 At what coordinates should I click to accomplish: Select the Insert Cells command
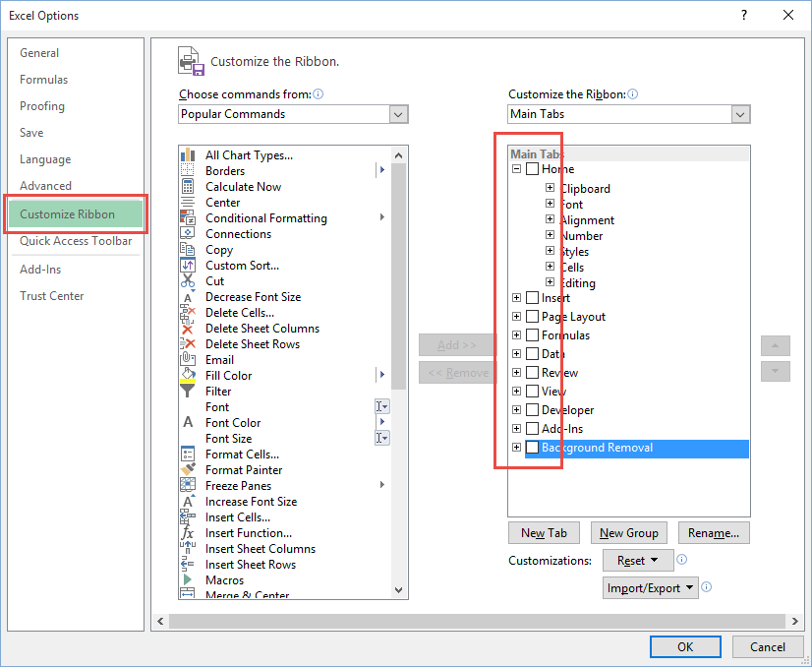pyautogui.click(x=284, y=517)
